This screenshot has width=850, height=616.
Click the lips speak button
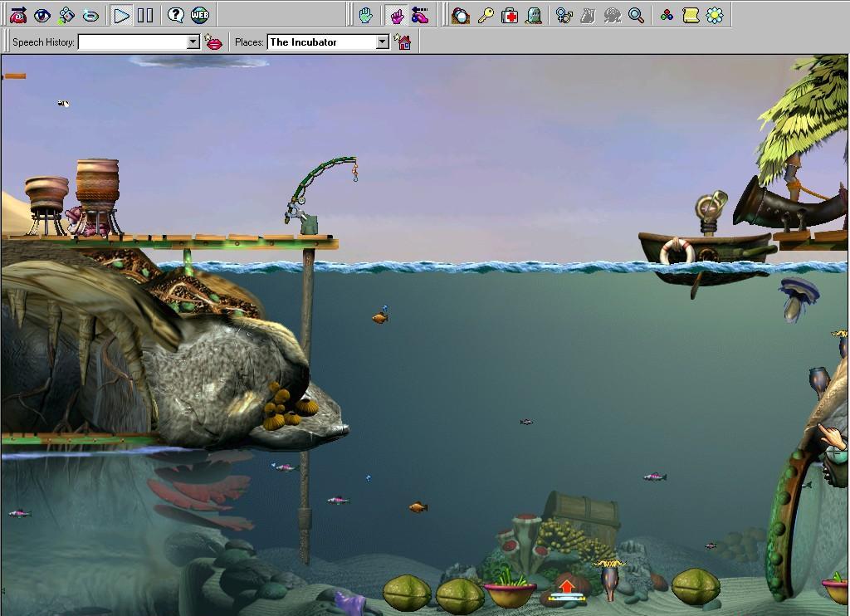click(214, 42)
